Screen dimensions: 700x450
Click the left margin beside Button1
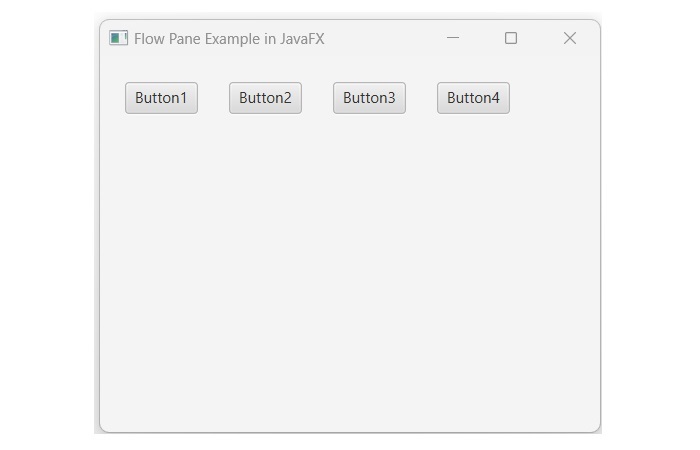(x=112, y=98)
